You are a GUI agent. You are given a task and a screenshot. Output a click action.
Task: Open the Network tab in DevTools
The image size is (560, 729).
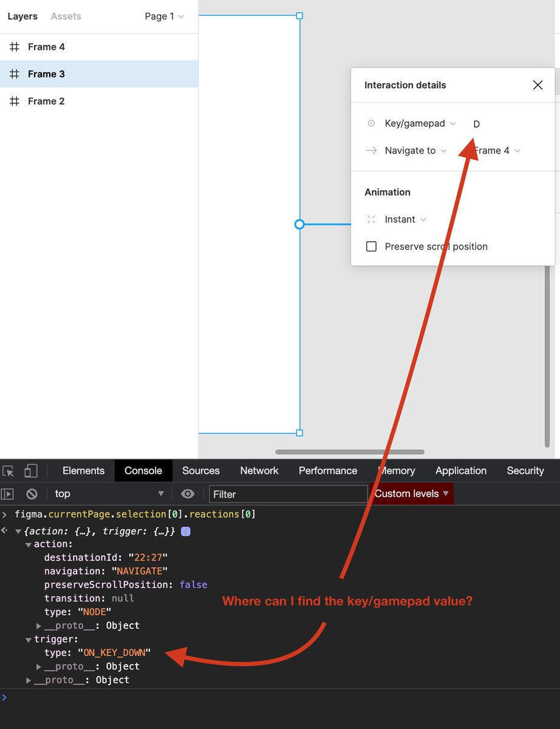pos(259,471)
